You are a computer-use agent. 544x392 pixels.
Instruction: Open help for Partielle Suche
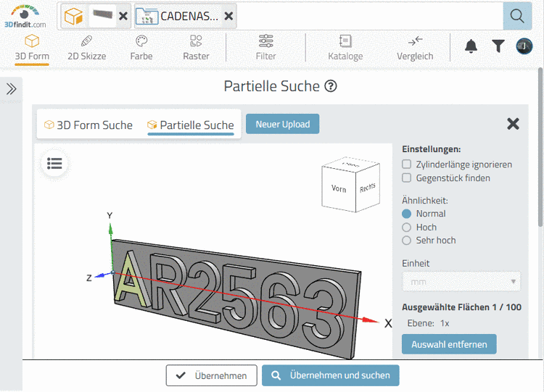click(x=331, y=86)
